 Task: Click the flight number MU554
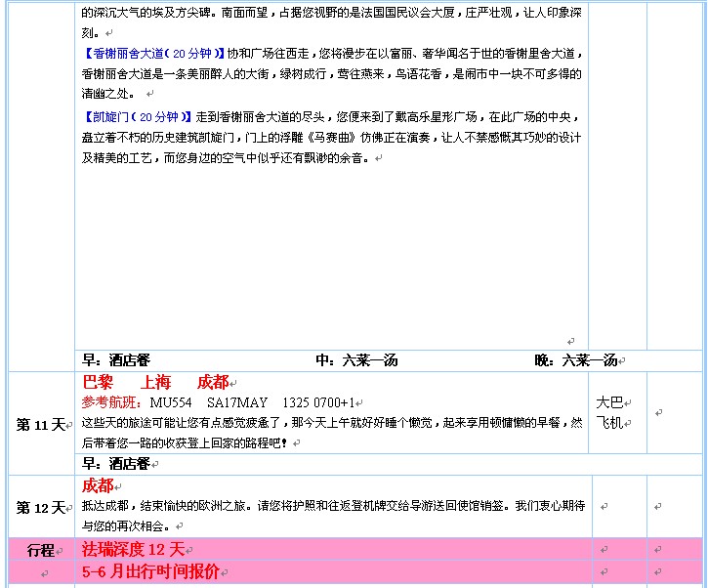tap(171, 402)
